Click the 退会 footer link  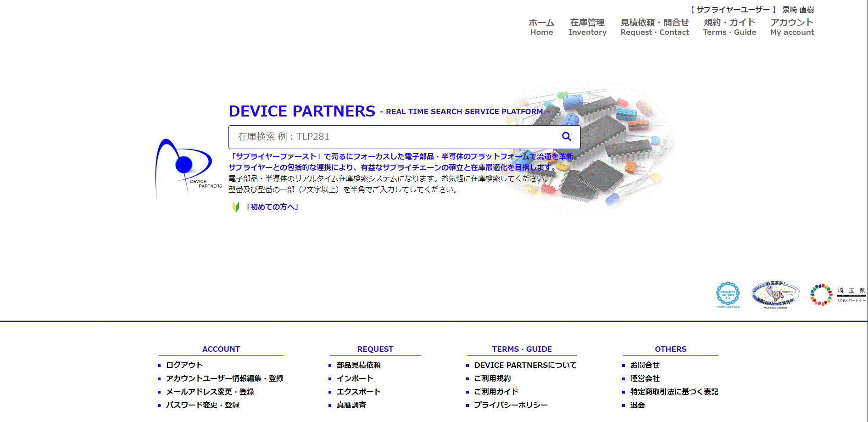638,405
